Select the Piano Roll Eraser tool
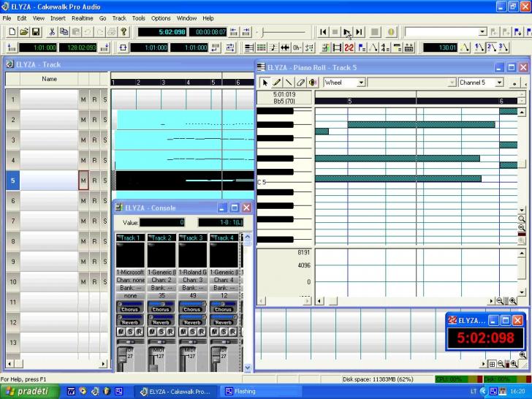The width and height of the screenshot is (532, 399). pyautogui.click(x=300, y=83)
